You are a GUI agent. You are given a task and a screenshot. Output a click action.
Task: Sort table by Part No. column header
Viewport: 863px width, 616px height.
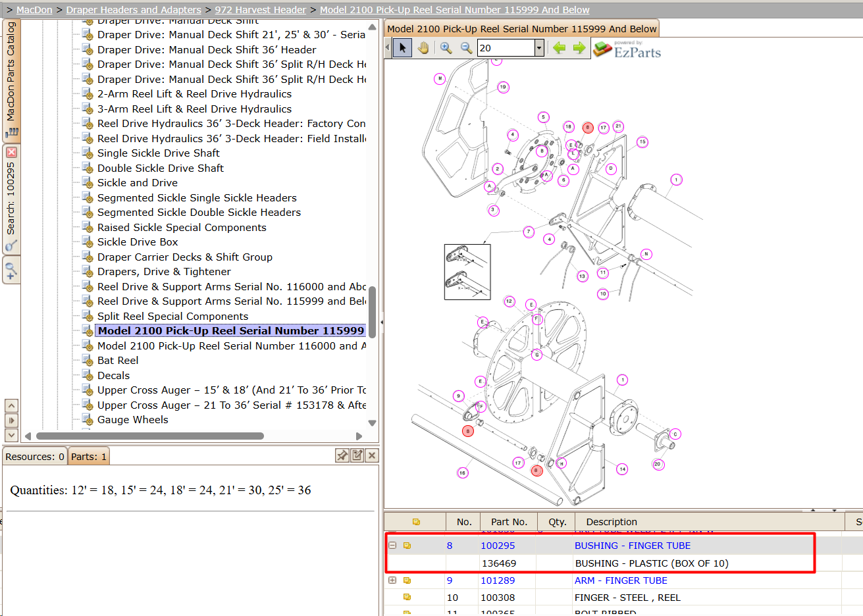(x=509, y=522)
